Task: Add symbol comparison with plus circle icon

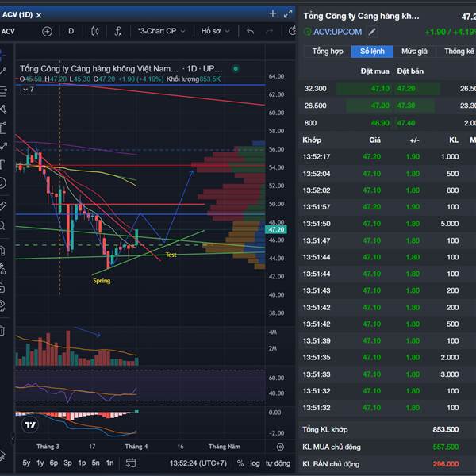Action: (47, 31)
